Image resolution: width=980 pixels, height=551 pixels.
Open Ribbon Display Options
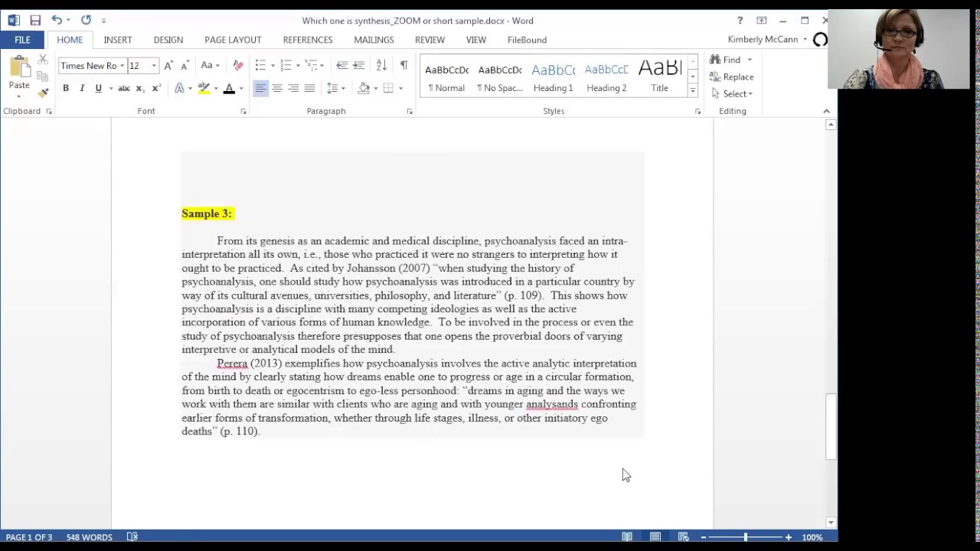point(761,21)
